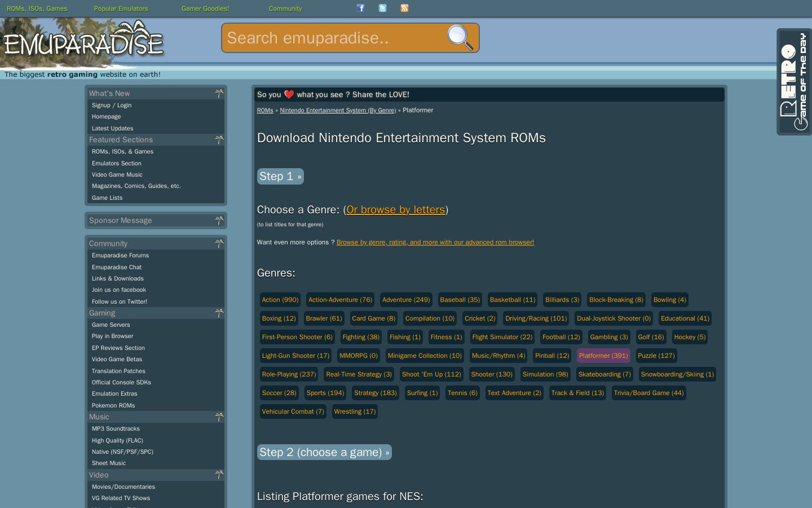
Task: Open Nintendo Entertainment System (By Genre) breadcrumb
Action: point(338,110)
